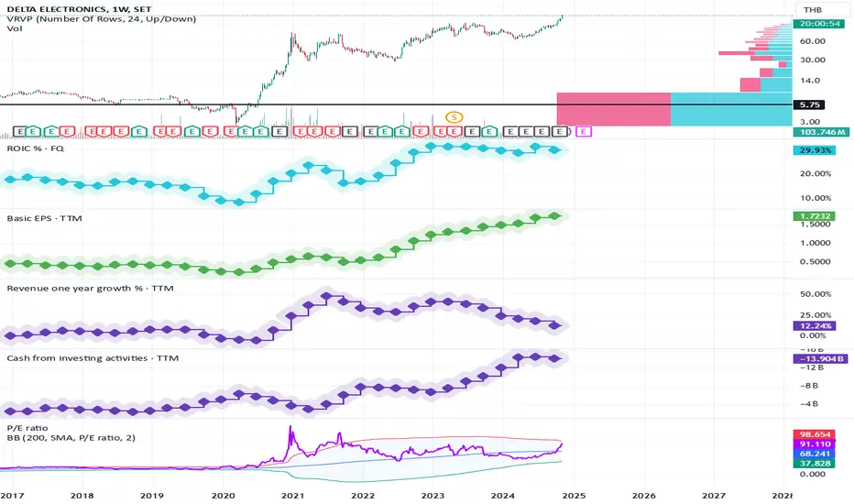The image size is (854, 504).
Task: Click the large pink volume profile bar
Action: coord(613,109)
